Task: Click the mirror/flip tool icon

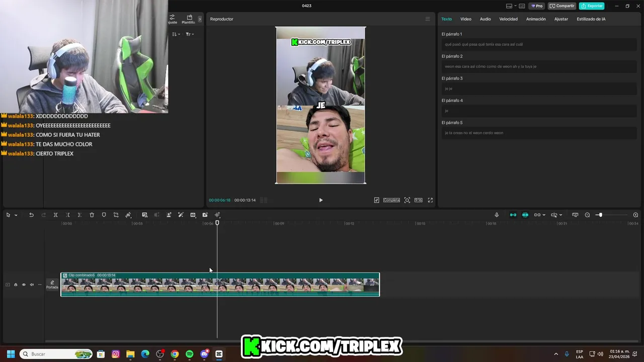Action: point(128,215)
